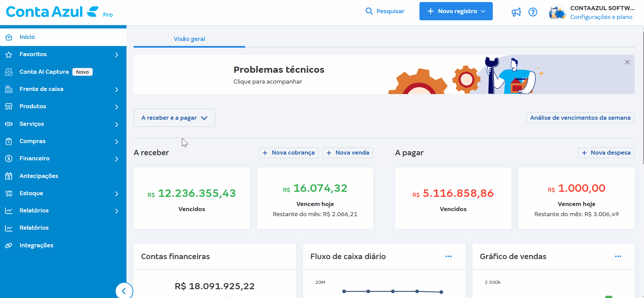Go to Início in the sidebar

point(27,37)
